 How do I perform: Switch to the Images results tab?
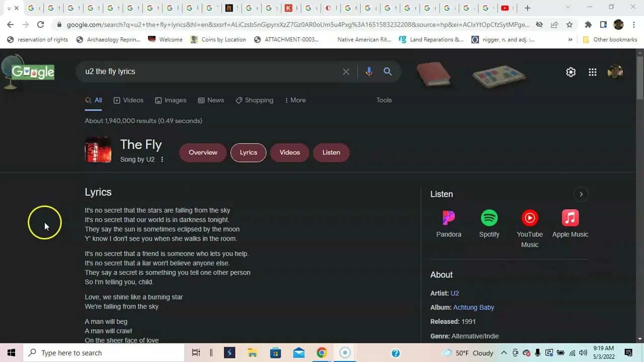pos(171,100)
